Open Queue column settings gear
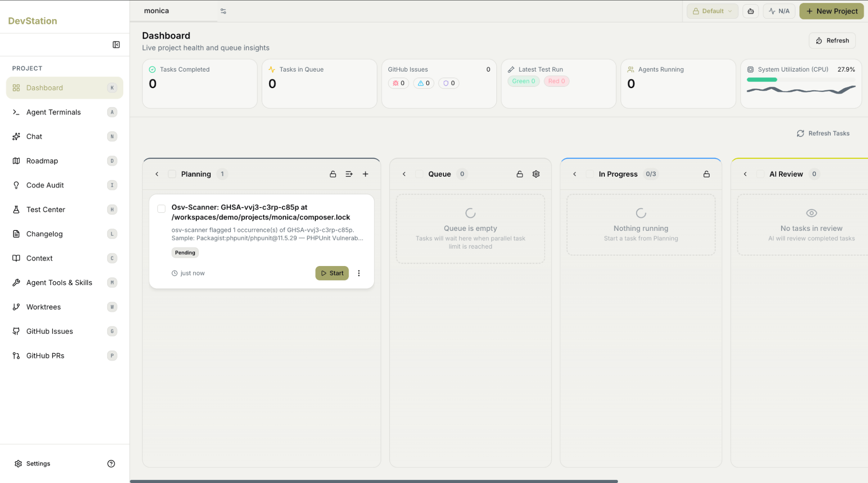Screen dimensions: 868x483 click(x=536, y=174)
